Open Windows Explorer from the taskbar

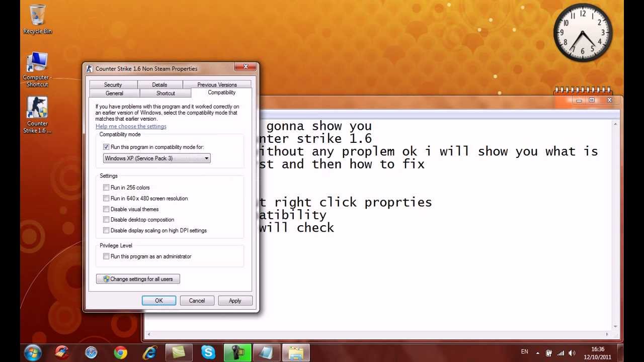[295, 352]
